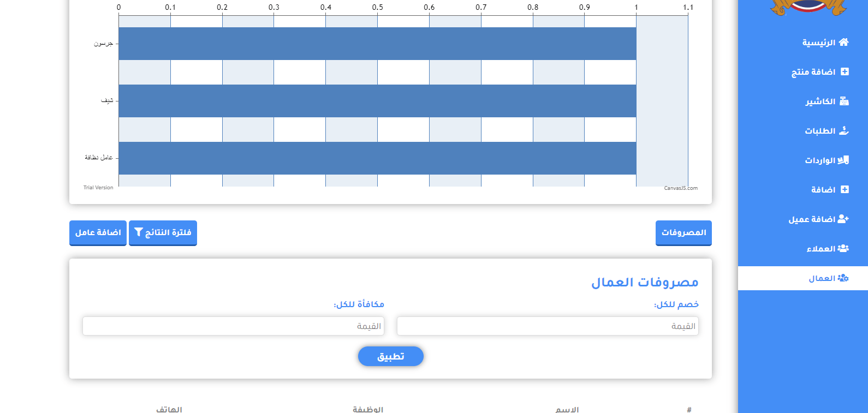Open the customers group icon العملاء
868x413 pixels.
tap(843, 249)
